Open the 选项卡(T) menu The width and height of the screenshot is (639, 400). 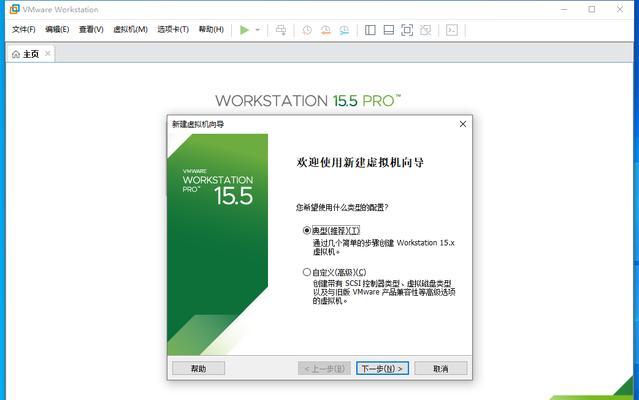tap(173, 29)
